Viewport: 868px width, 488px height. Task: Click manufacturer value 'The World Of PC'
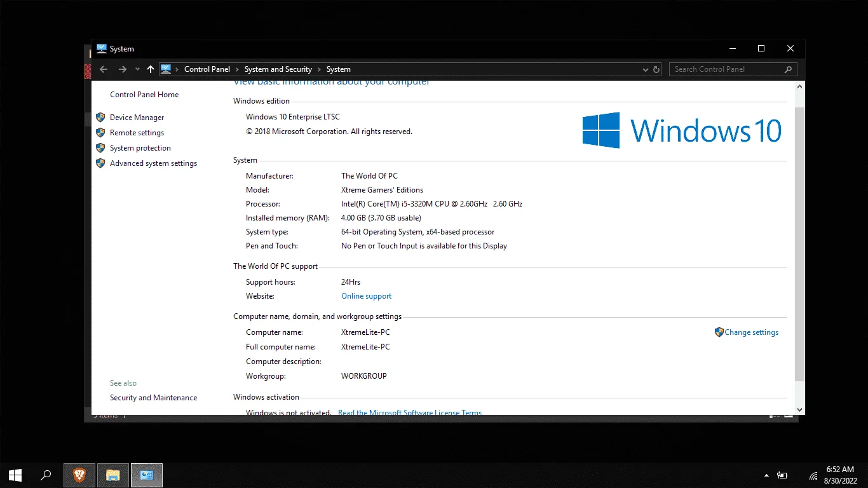pos(369,176)
